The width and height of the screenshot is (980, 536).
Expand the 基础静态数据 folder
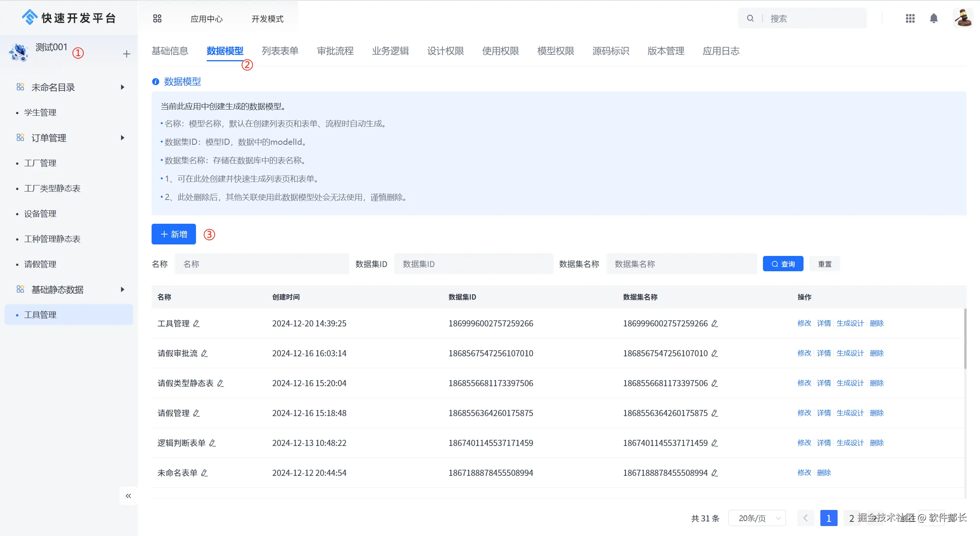122,290
